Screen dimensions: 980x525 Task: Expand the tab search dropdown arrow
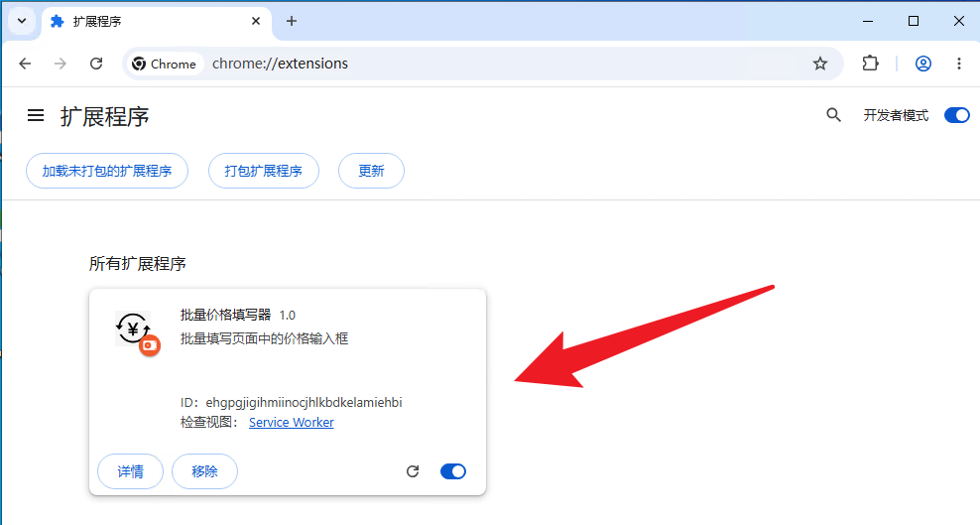pyautogui.click(x=22, y=21)
